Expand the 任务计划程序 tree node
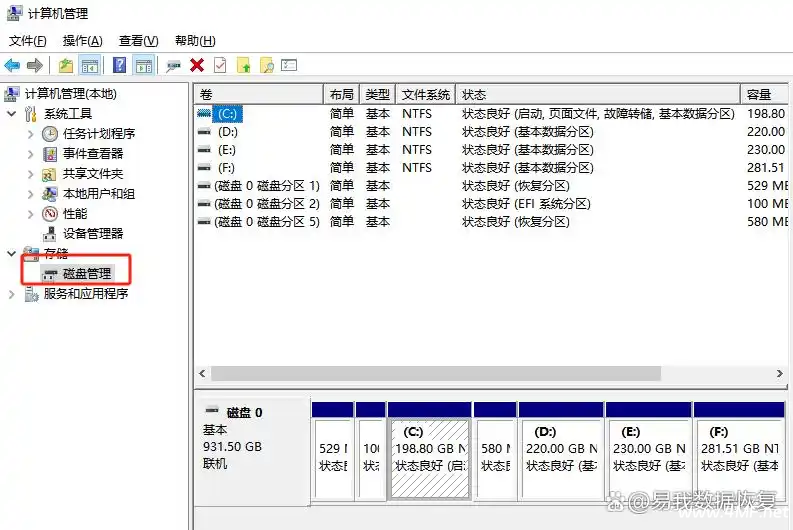793x530 pixels. coord(29,134)
